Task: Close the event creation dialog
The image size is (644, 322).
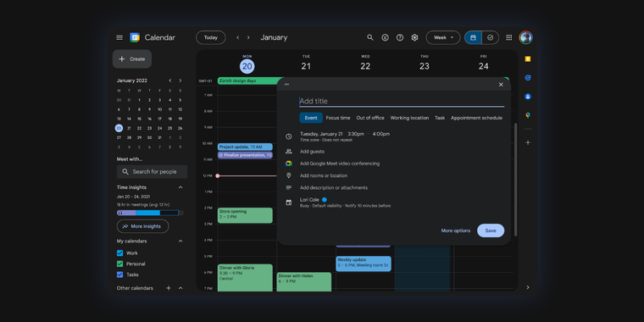Action: pos(501,85)
